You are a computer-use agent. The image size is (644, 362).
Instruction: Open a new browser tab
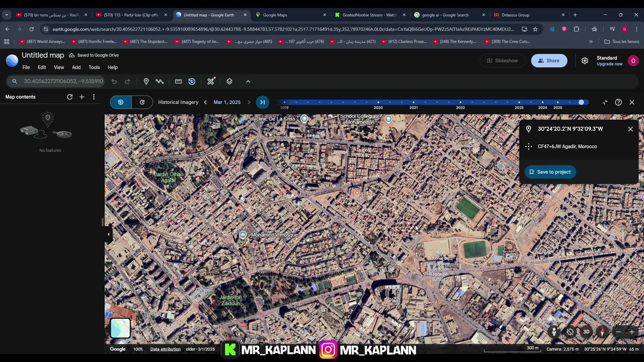click(575, 15)
